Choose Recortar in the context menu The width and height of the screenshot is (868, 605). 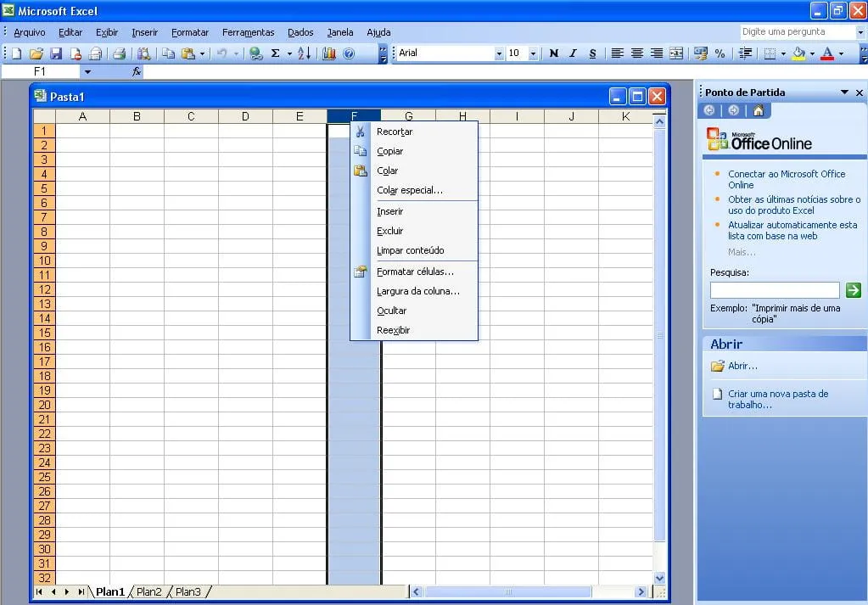click(x=413, y=132)
